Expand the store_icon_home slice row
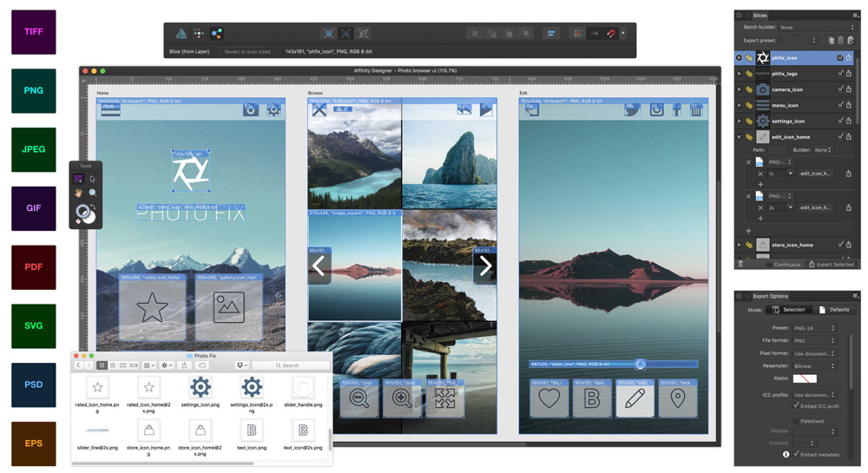868x473 pixels. 739,244
